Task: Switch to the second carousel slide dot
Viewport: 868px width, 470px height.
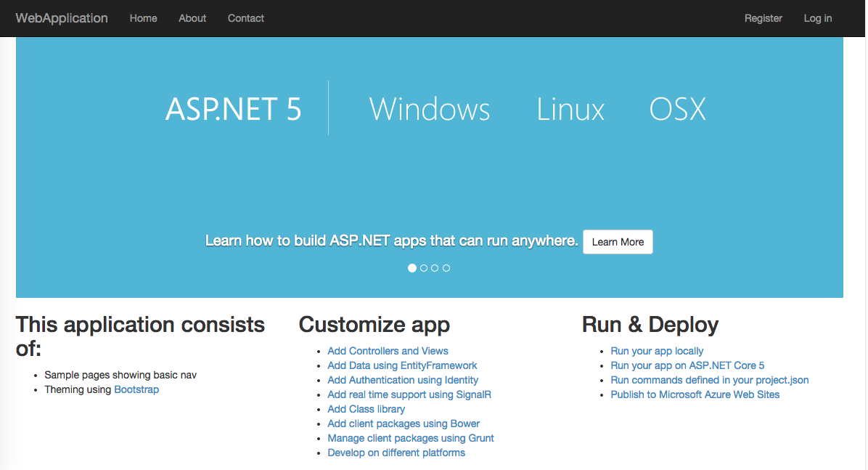Action: click(x=424, y=268)
